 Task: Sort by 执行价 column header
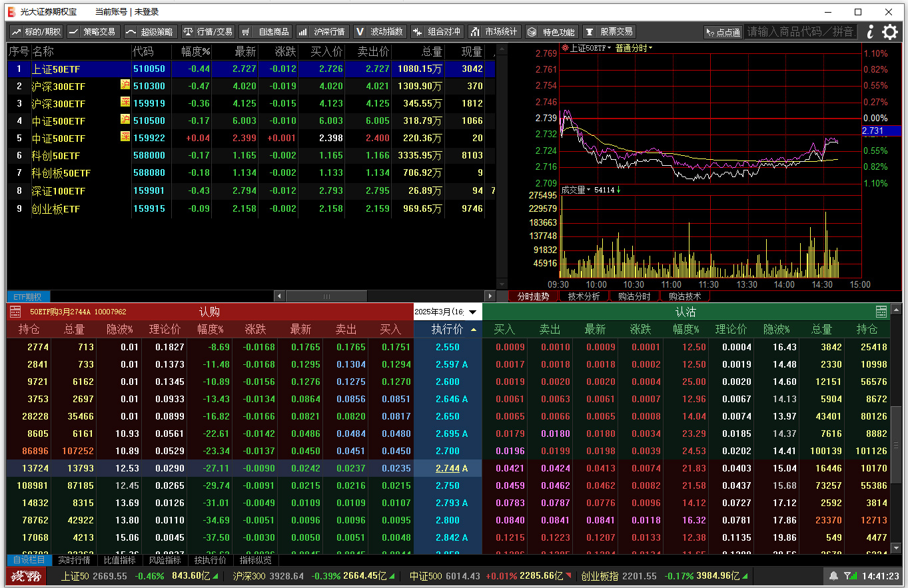tap(448, 329)
